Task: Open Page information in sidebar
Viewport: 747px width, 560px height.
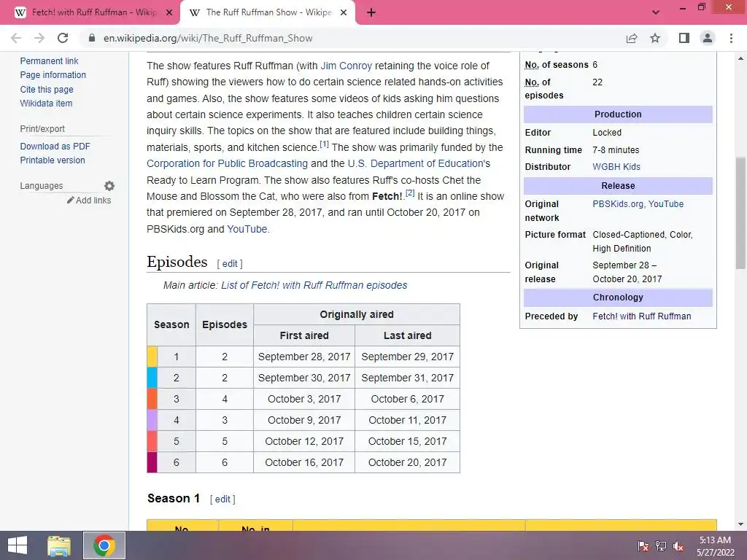Action: (x=53, y=75)
